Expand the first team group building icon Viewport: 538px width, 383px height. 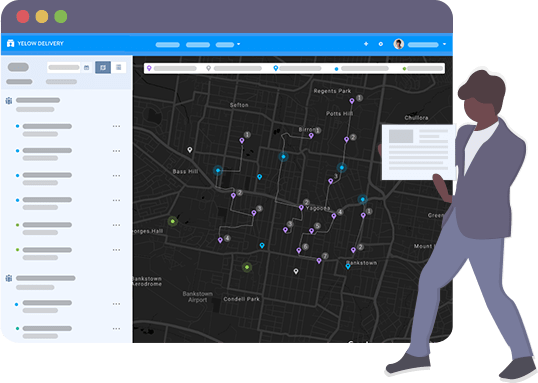(9, 101)
